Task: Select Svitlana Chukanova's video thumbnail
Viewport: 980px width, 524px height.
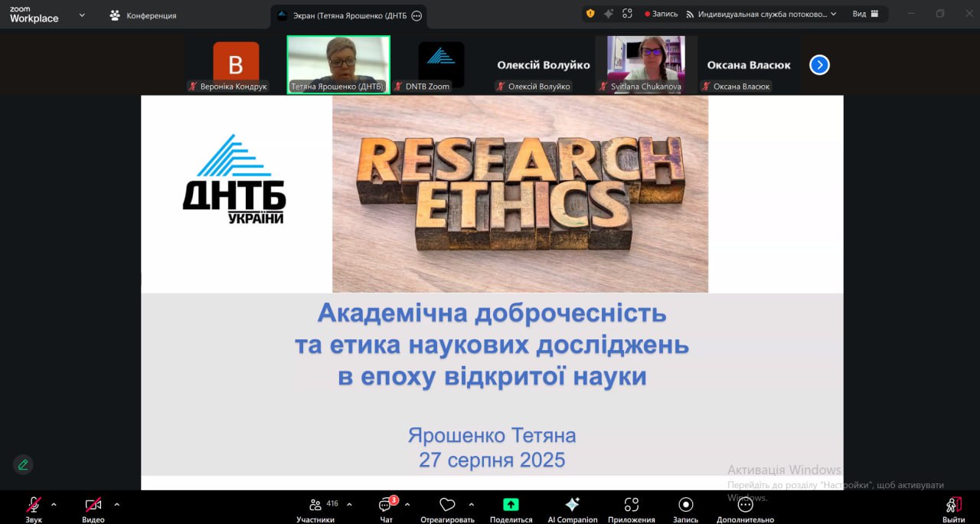Action: [645, 61]
